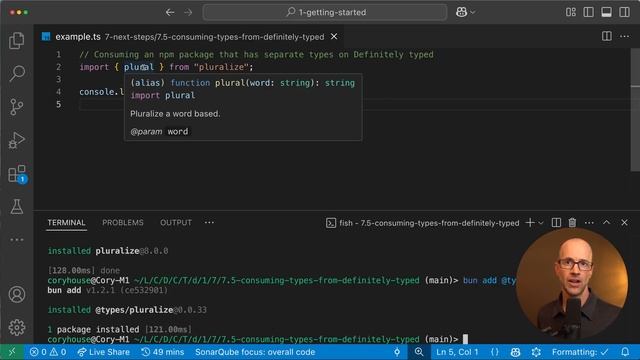Image resolution: width=640 pixels, height=360 pixels.
Task: Split the terminal pane
Action: [556, 222]
